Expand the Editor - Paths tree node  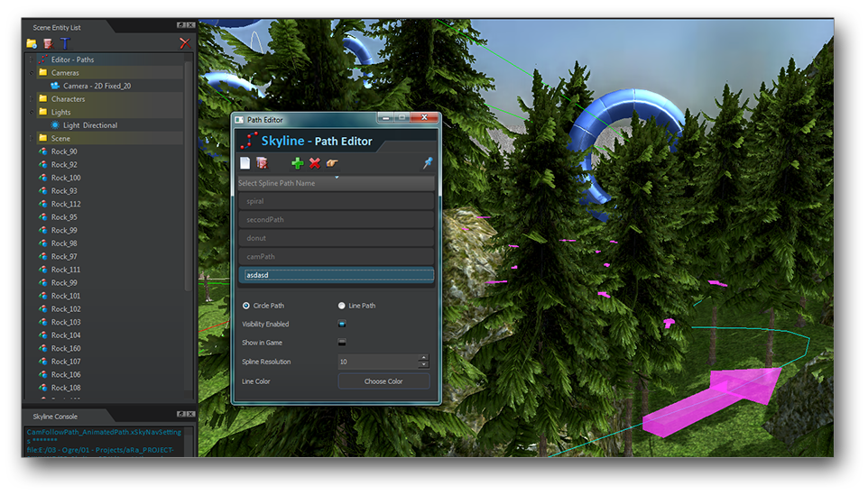click(x=31, y=60)
